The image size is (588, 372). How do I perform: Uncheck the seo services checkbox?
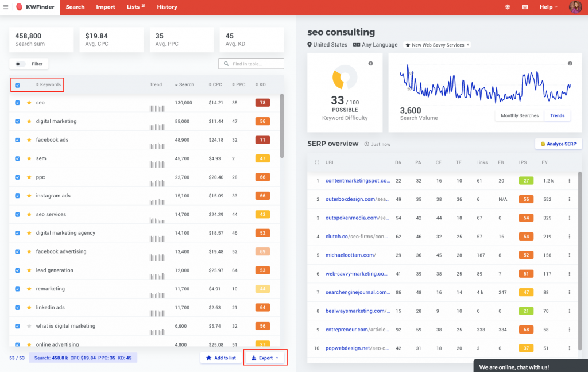coord(18,215)
